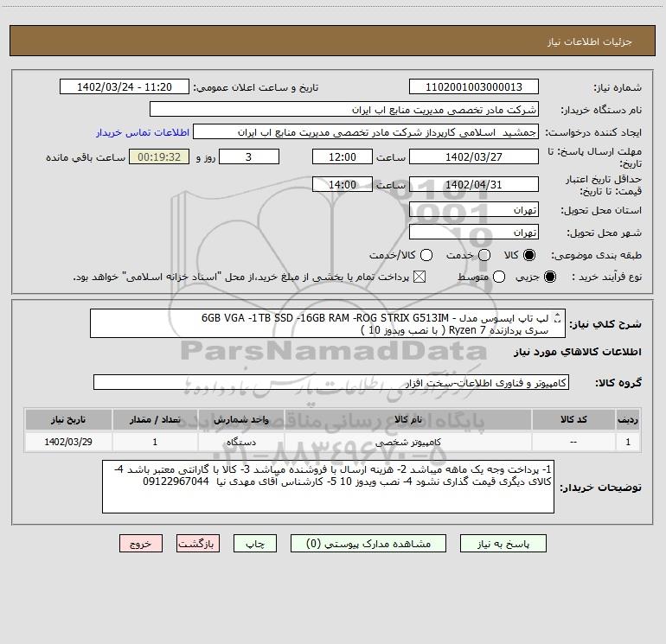The width and height of the screenshot is (666, 644).
Task: Click the 'دستگاه' unit cell
Action: coord(240,442)
